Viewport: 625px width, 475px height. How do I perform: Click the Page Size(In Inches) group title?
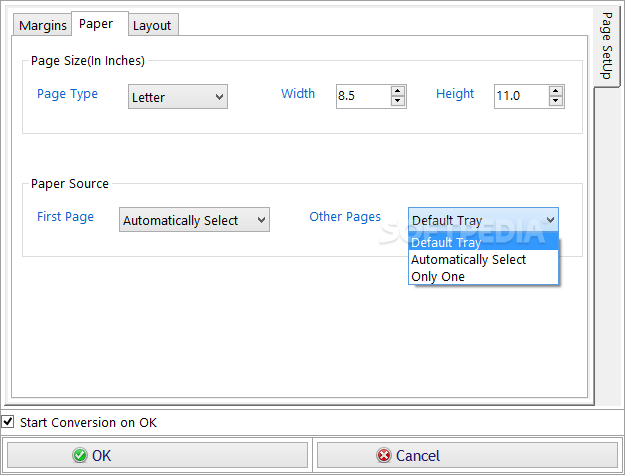(x=88, y=61)
